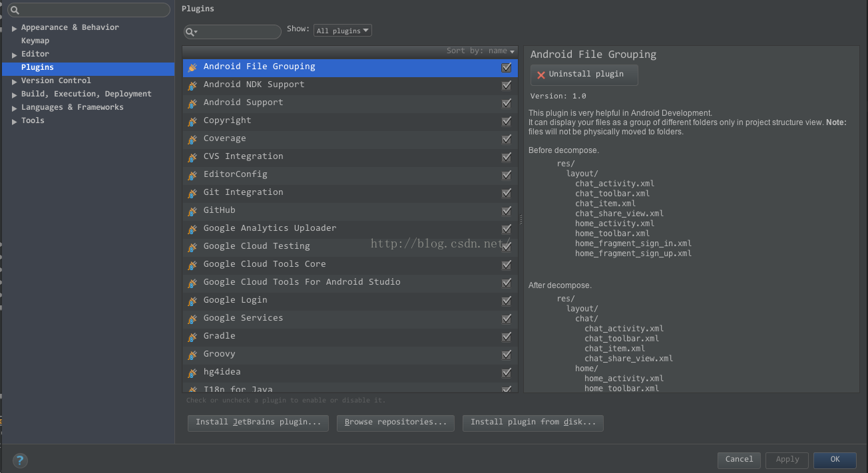Open Languages & Frameworks settings
This screenshot has height=473, width=868.
coord(72,107)
